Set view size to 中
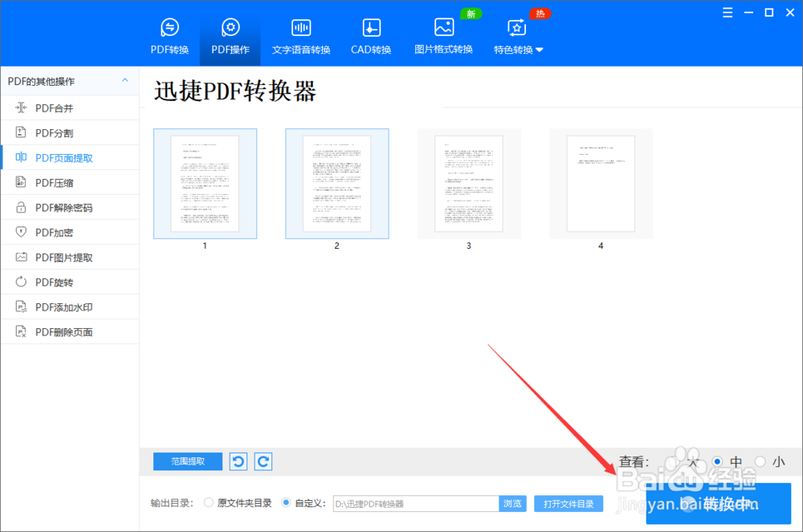803x532 pixels. (717, 461)
